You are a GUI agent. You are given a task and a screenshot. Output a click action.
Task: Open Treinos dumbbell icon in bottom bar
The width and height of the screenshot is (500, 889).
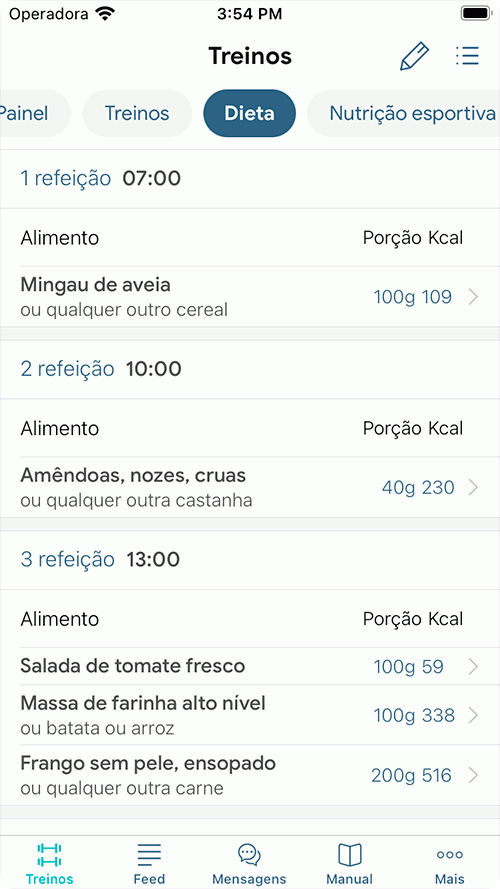[49, 855]
